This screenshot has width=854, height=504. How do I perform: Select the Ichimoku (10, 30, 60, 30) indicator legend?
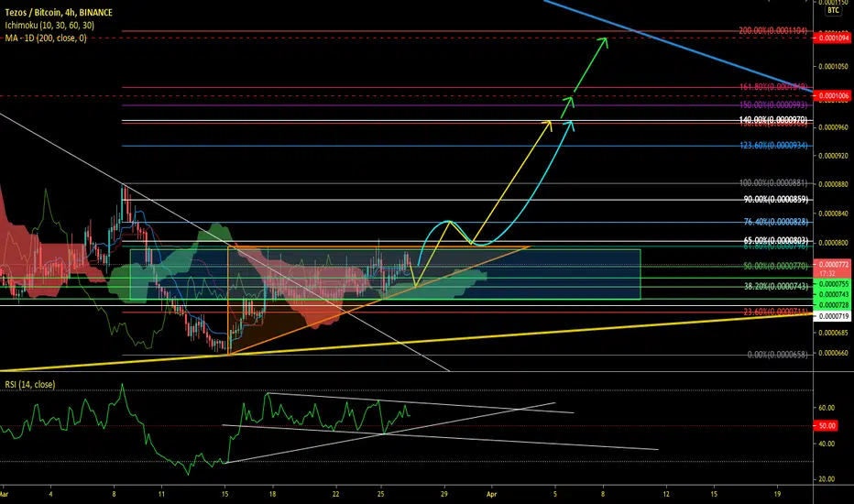pos(49,25)
